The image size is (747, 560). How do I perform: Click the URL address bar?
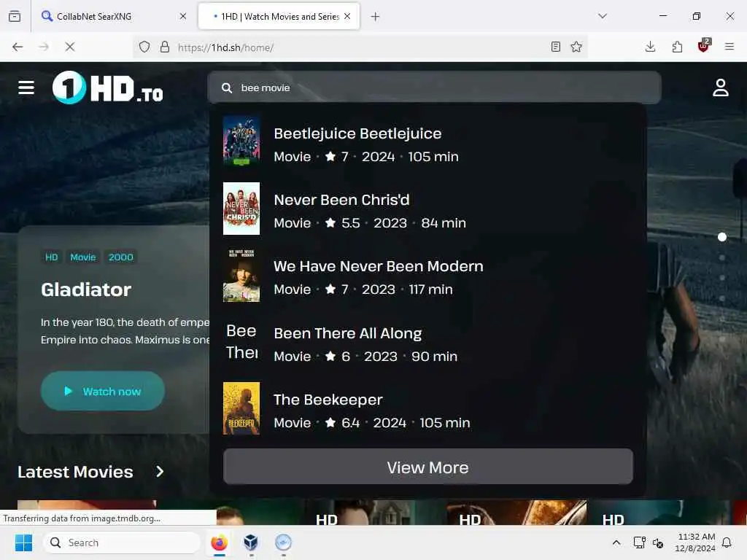point(362,47)
